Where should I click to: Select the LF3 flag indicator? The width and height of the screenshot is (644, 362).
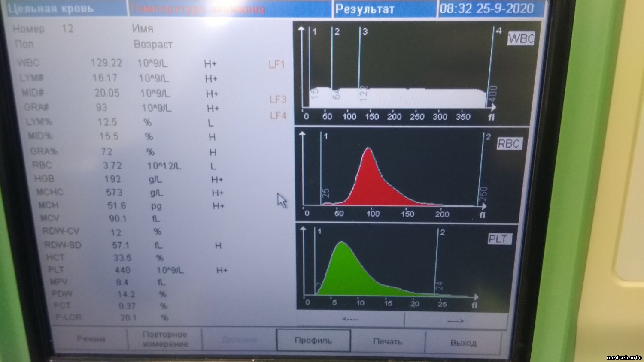tap(278, 100)
